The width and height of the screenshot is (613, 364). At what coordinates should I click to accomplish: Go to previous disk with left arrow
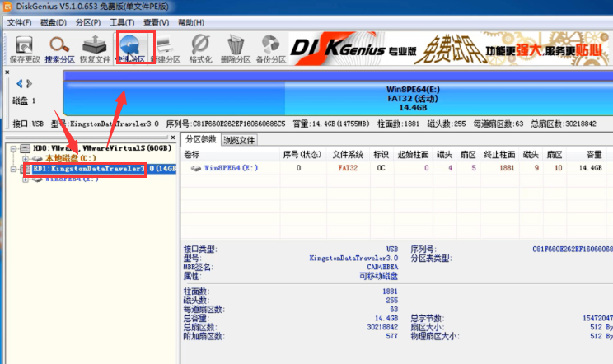[x=20, y=83]
